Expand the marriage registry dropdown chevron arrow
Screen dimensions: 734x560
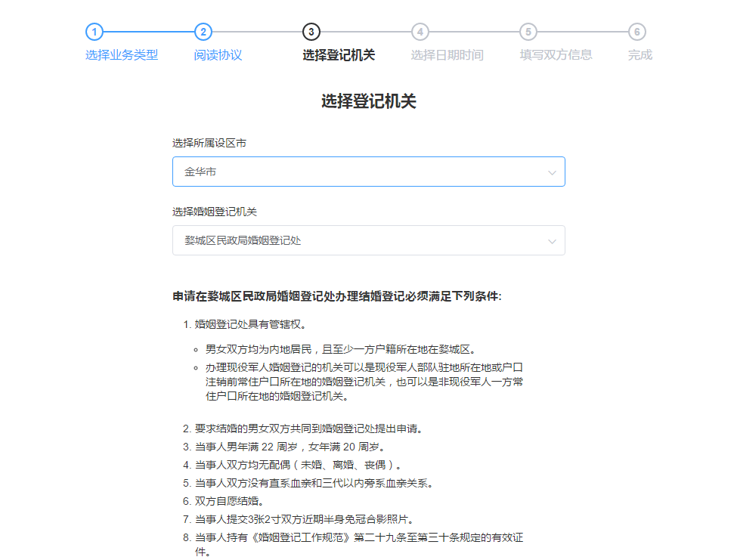(x=552, y=241)
